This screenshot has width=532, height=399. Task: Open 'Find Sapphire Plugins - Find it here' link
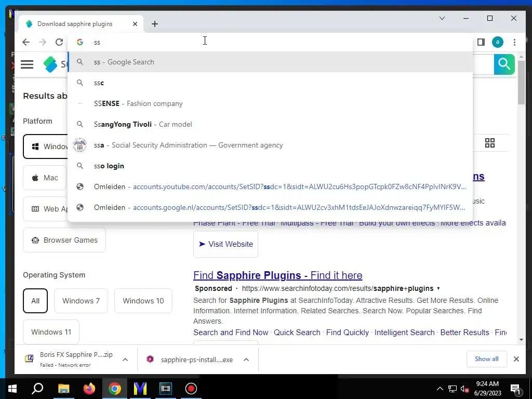(277, 275)
